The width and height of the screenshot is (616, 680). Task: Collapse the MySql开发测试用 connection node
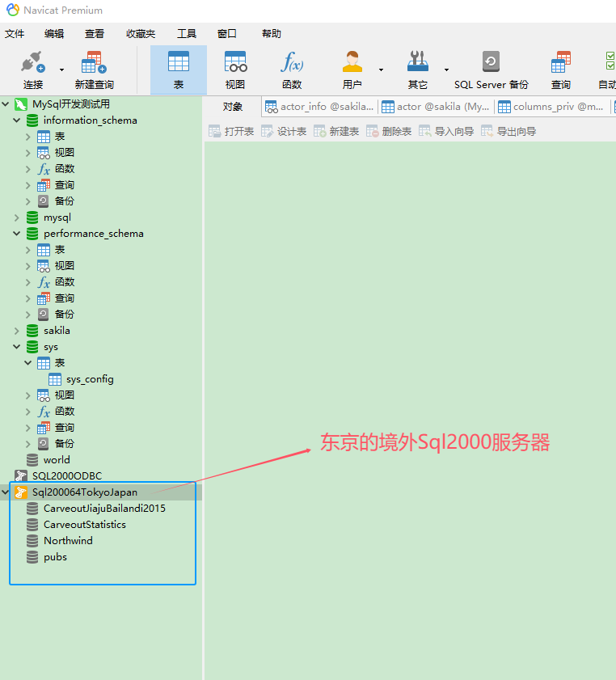(6, 104)
